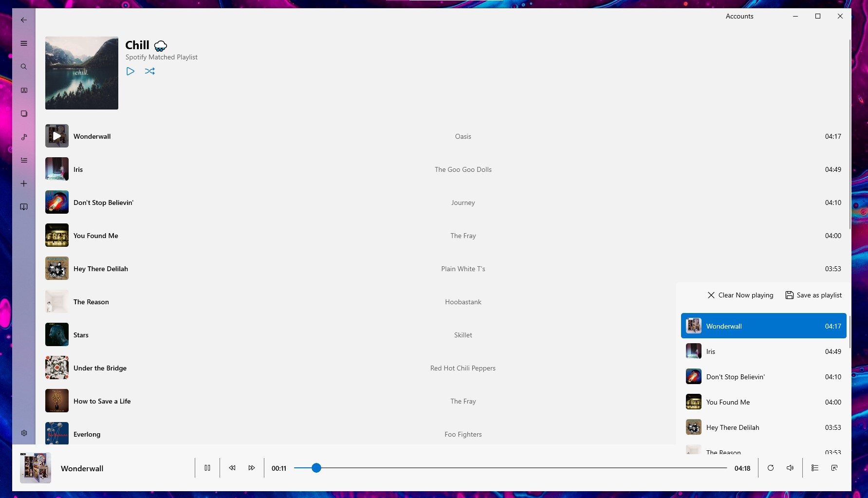
Task: Pause the current track
Action: 207,468
